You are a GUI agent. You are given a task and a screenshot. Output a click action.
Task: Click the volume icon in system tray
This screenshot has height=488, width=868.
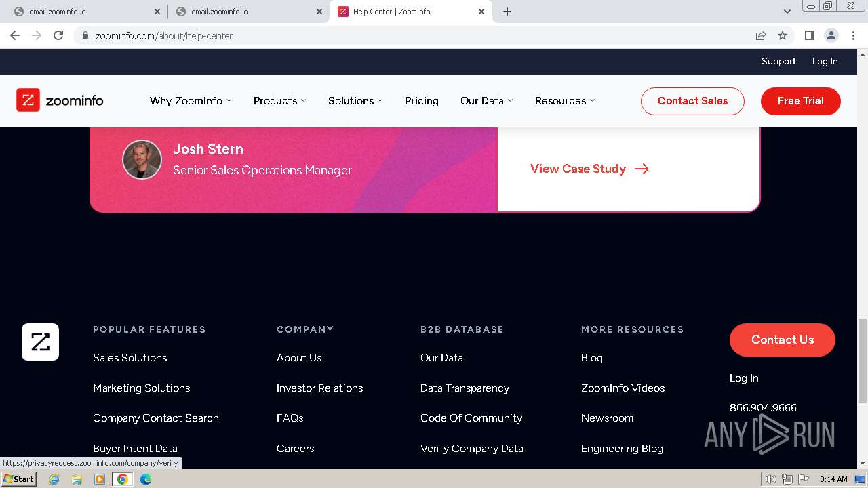pyautogui.click(x=771, y=479)
